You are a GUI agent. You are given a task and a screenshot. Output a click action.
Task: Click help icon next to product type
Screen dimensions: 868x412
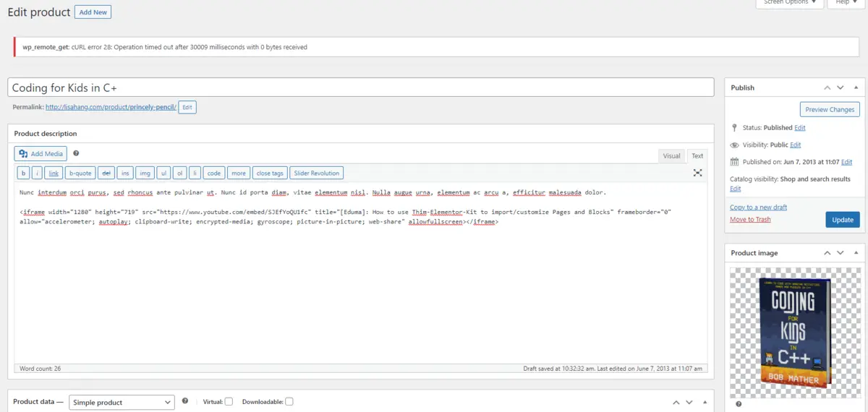185,401
